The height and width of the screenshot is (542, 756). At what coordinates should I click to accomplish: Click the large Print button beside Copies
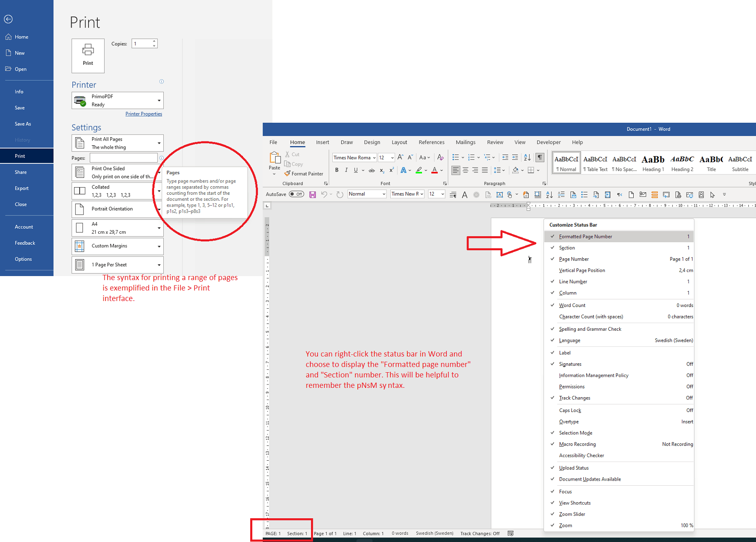point(88,56)
